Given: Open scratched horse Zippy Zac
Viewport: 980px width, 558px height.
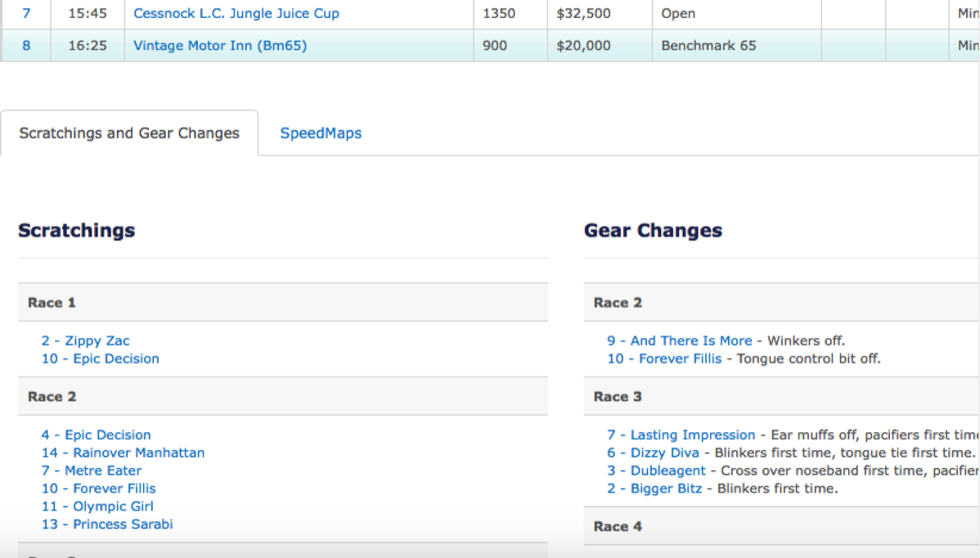Looking at the screenshot, I should click(86, 341).
